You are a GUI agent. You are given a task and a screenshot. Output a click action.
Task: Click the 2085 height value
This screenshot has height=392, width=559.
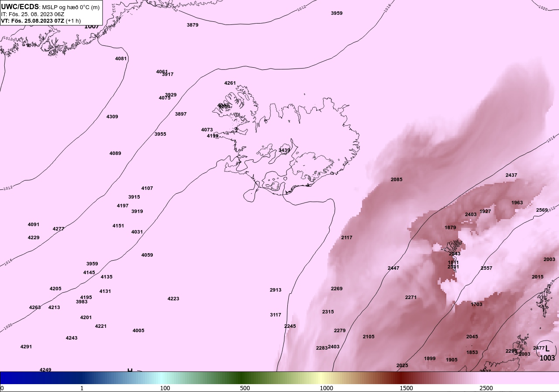397,179
